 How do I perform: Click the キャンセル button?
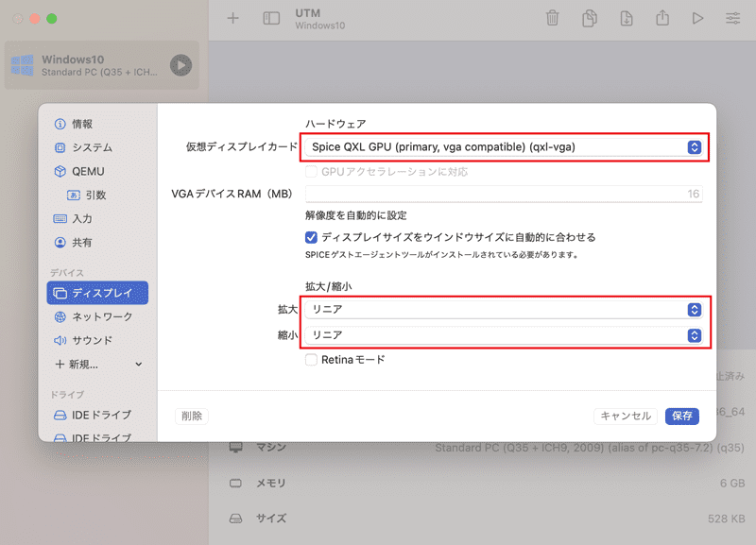tap(626, 416)
